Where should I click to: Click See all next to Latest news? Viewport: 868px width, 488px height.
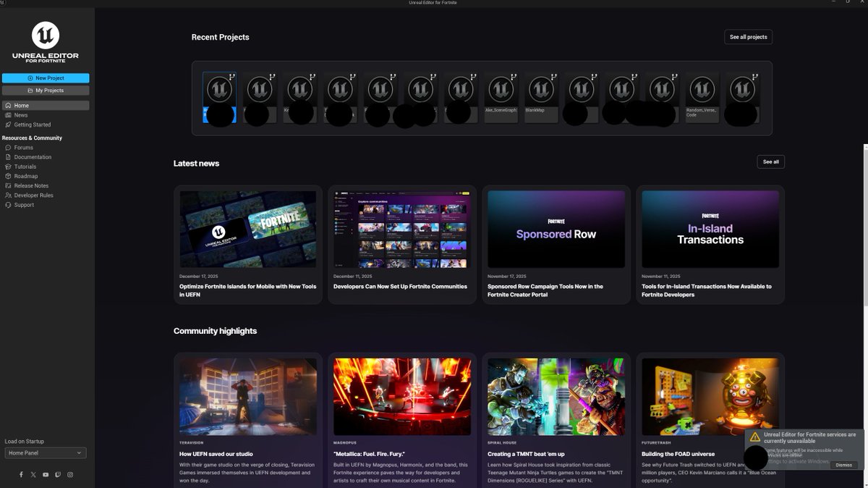click(770, 162)
